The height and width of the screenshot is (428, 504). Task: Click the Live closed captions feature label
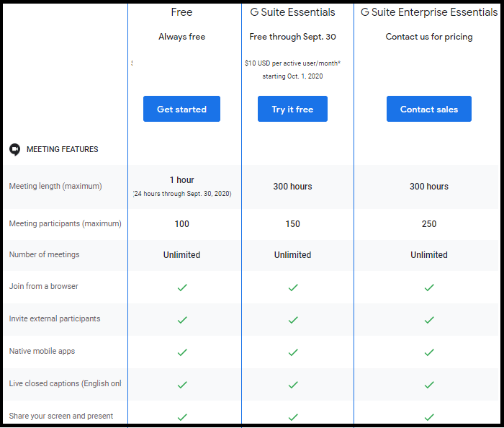point(65,383)
